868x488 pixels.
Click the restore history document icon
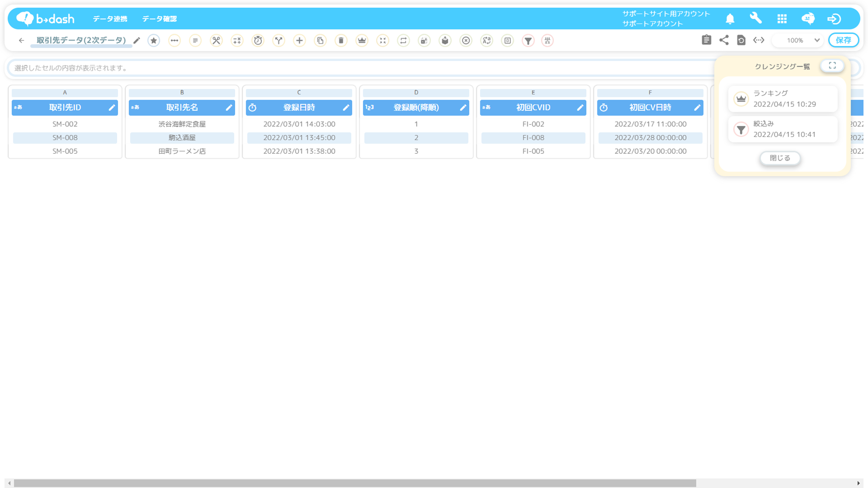point(741,40)
